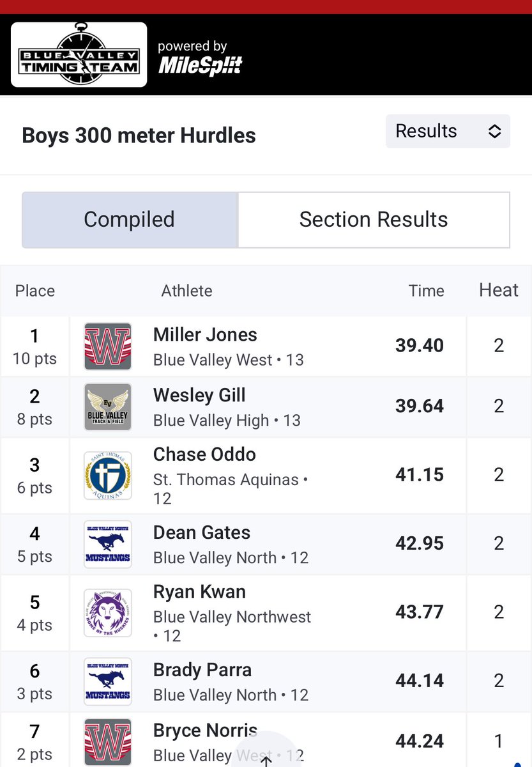Open Ryan Kwan athlete link
Viewport: 532px width, 767px height.
[x=199, y=592]
